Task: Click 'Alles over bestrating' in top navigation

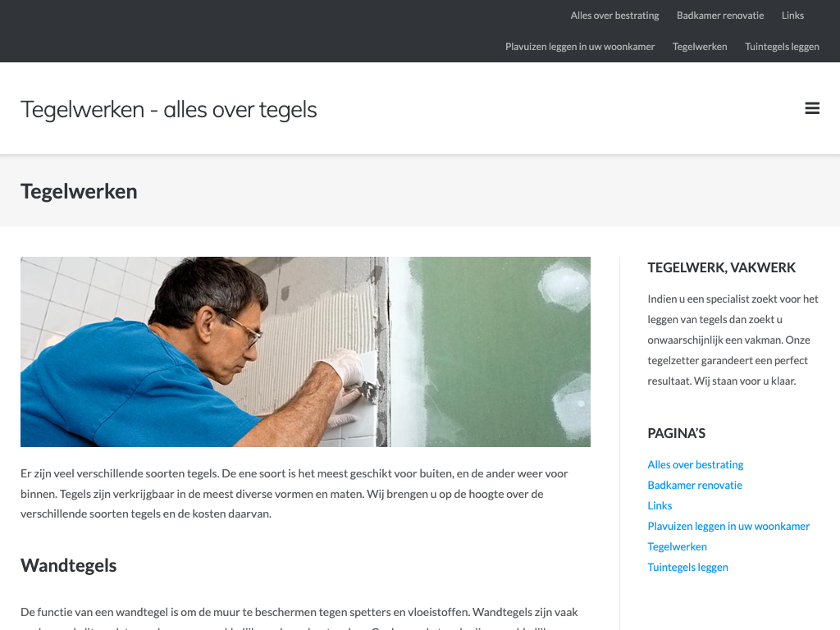Action: 614,16
